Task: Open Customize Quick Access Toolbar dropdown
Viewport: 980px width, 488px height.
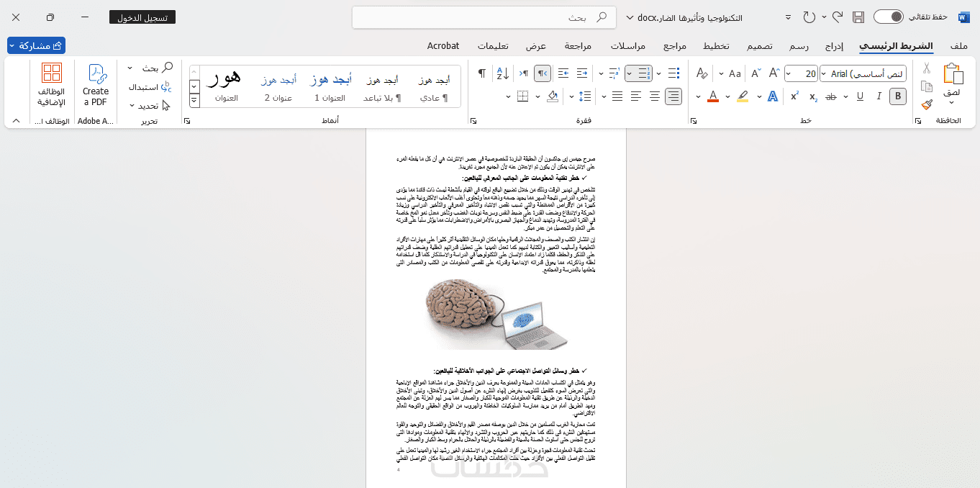Action: click(x=788, y=17)
